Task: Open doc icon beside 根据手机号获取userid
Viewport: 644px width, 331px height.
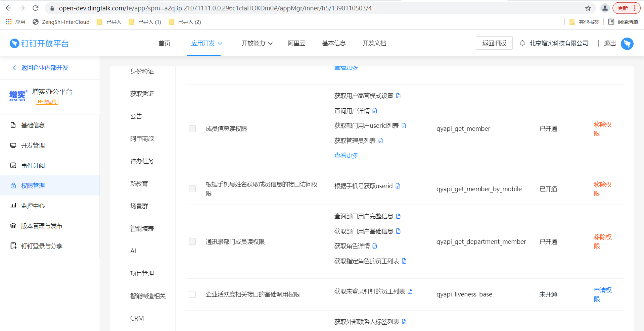Action: pyautogui.click(x=398, y=186)
